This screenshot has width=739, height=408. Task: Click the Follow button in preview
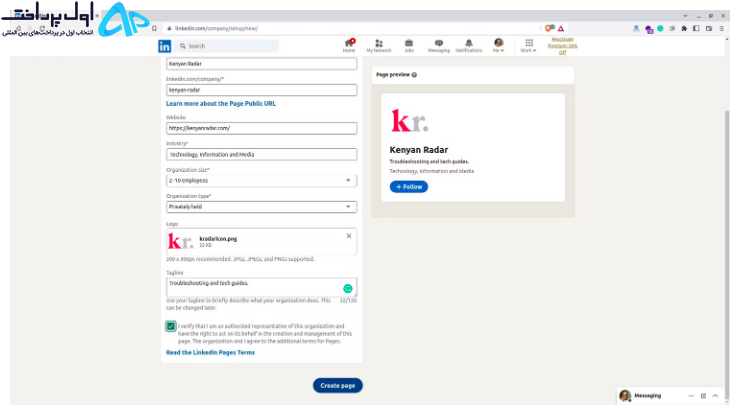409,187
